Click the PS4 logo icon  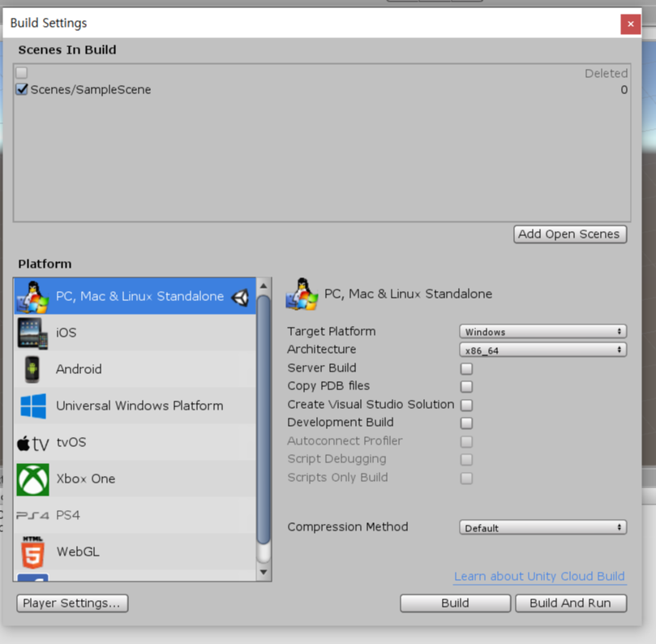pyautogui.click(x=32, y=516)
